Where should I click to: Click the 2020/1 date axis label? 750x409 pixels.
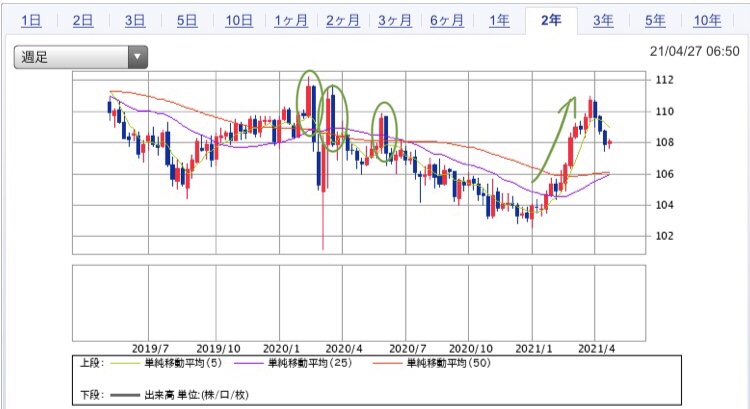point(281,349)
